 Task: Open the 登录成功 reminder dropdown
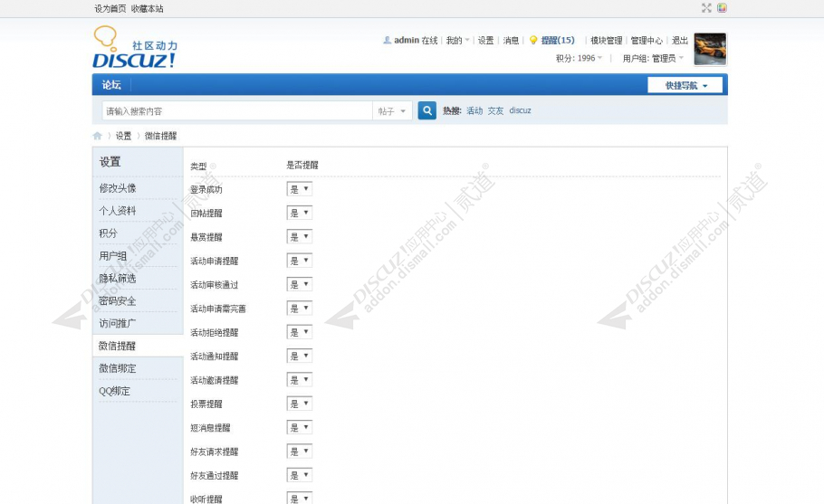coord(300,189)
